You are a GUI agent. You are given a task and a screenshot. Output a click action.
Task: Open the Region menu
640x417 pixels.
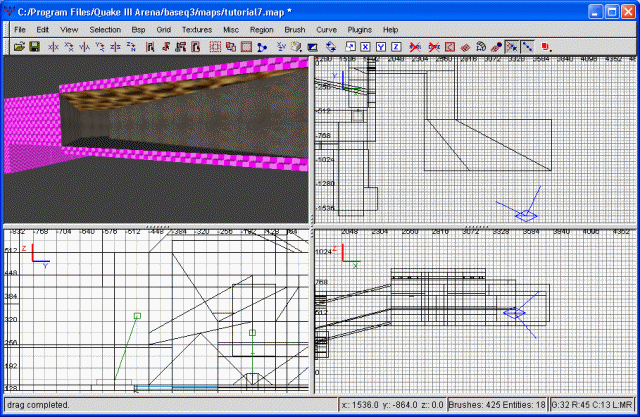click(x=262, y=30)
